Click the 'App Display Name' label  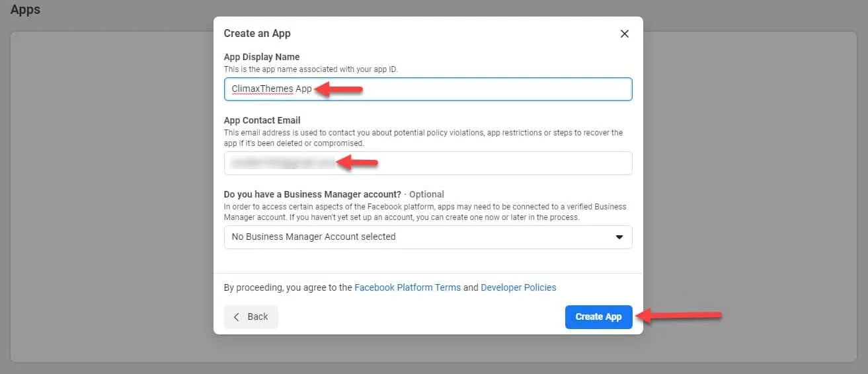click(x=262, y=57)
